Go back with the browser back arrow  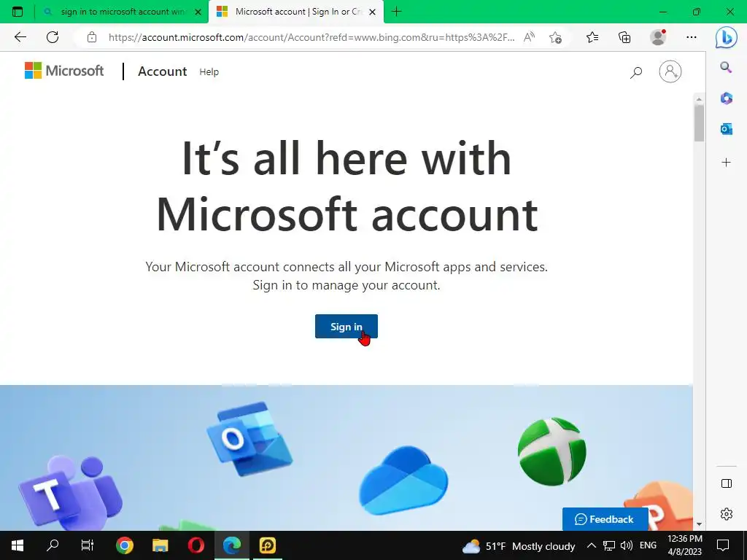pyautogui.click(x=20, y=37)
